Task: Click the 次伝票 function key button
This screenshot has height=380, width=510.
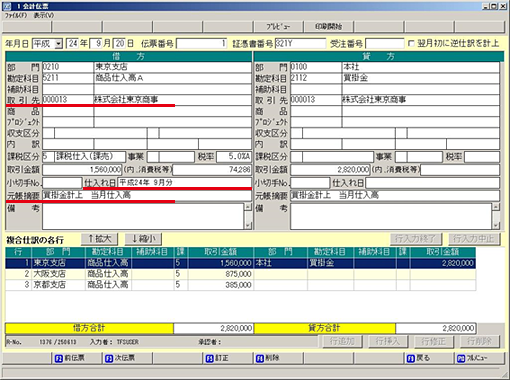Action: click(x=127, y=358)
